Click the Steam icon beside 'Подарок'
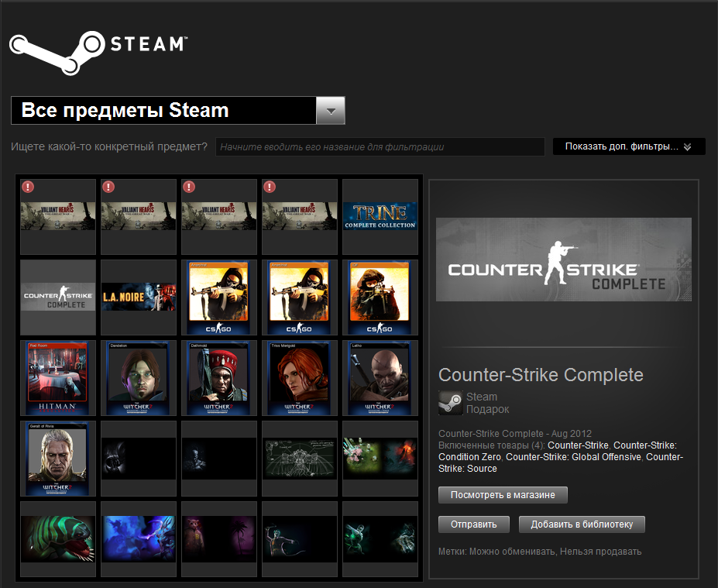Screen dimensions: 718x588 click(450, 403)
